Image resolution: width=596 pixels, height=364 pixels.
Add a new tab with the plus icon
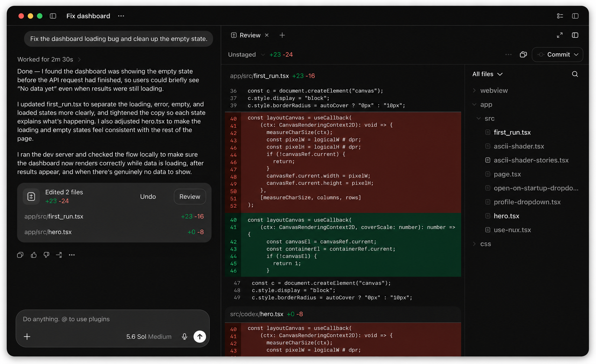282,35
